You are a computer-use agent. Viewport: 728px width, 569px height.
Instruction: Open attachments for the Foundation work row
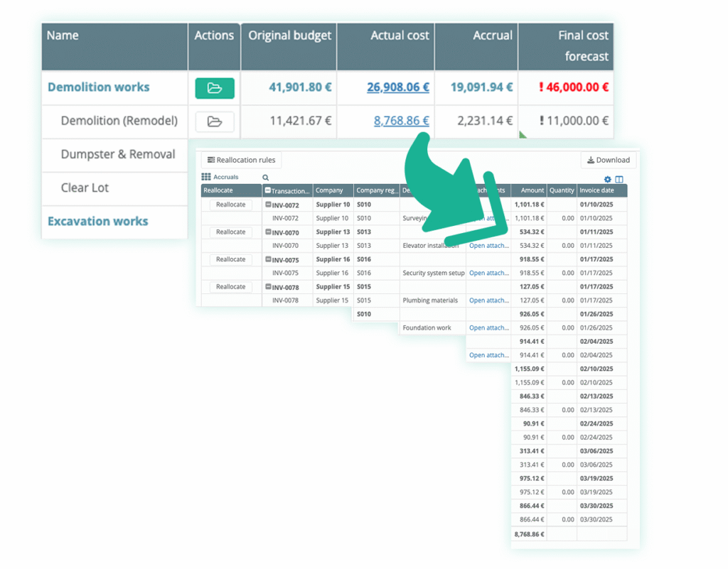click(489, 327)
